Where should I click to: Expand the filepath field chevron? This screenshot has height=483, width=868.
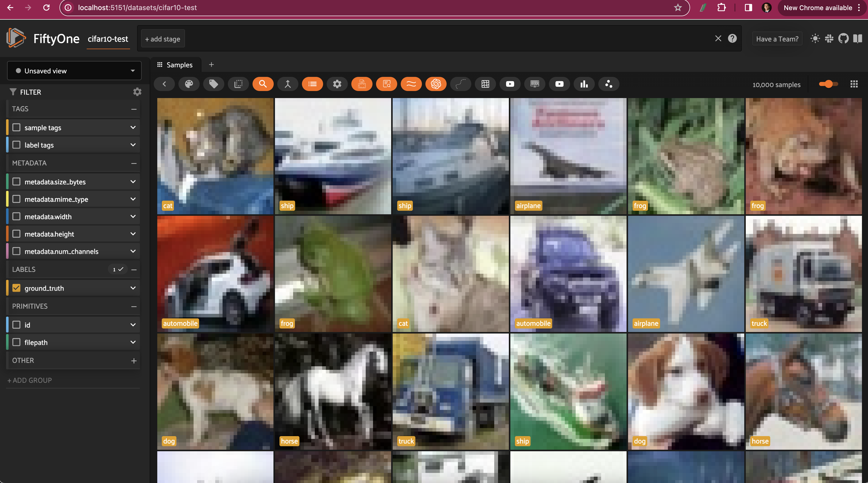(x=133, y=342)
